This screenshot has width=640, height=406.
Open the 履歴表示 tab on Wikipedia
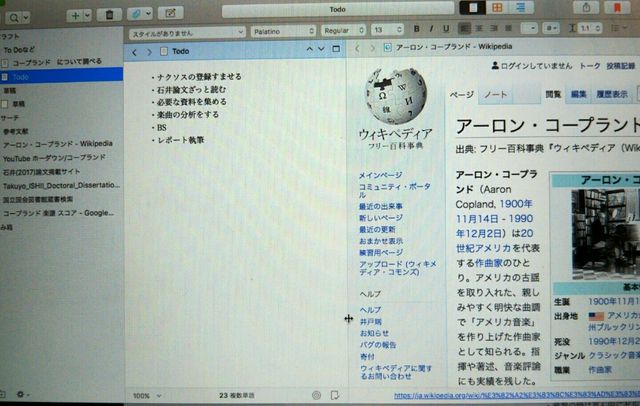click(612, 94)
